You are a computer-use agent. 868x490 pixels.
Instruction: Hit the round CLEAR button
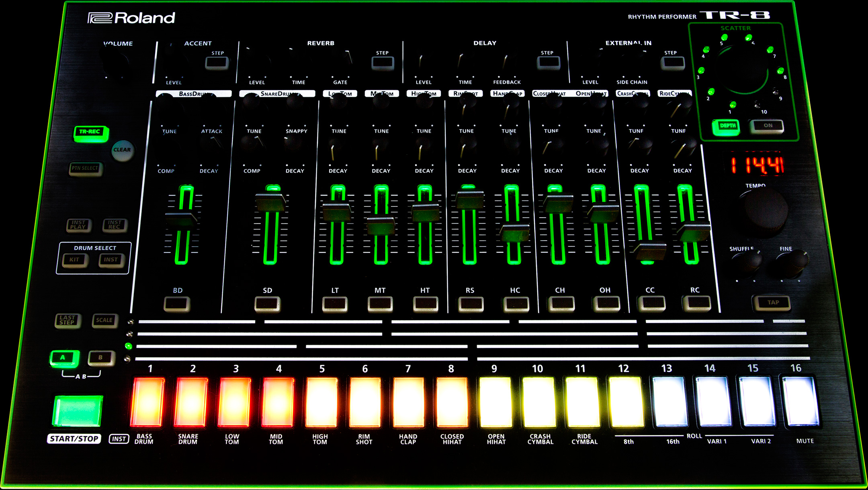click(122, 150)
